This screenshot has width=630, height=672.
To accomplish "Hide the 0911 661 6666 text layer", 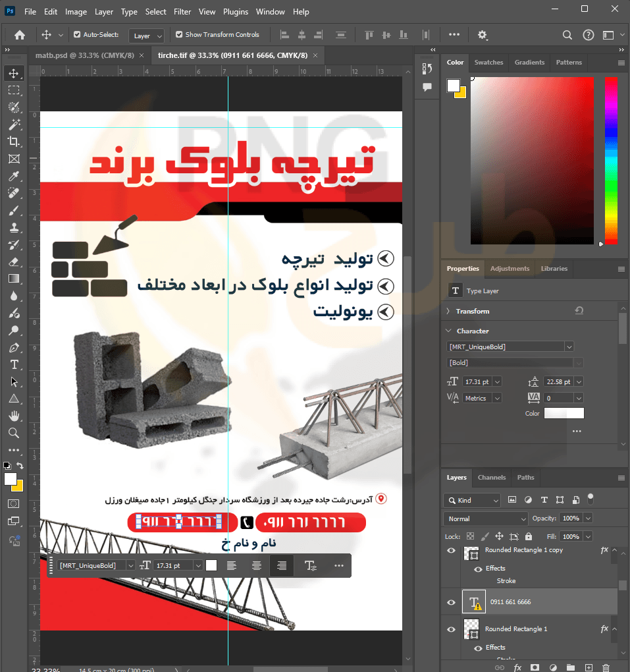I will (451, 602).
